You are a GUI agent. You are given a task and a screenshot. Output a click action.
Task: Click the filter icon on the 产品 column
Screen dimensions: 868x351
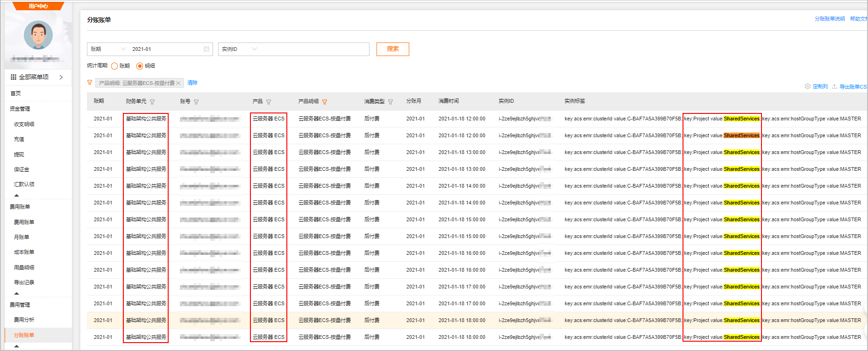coord(269,102)
